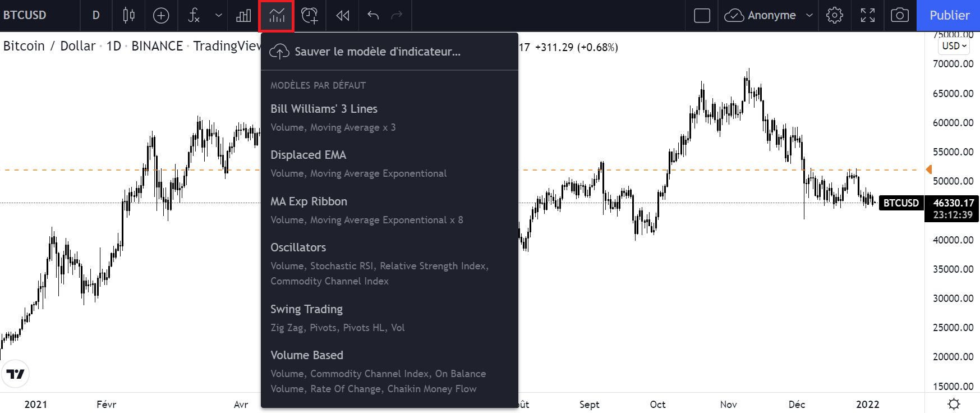The width and height of the screenshot is (980, 413).
Task: Click the Anonyme cloud save button
Action: coord(760,15)
